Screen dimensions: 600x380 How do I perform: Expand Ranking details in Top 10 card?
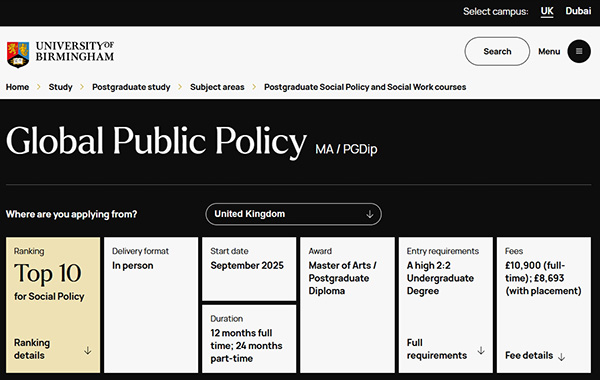32,349
